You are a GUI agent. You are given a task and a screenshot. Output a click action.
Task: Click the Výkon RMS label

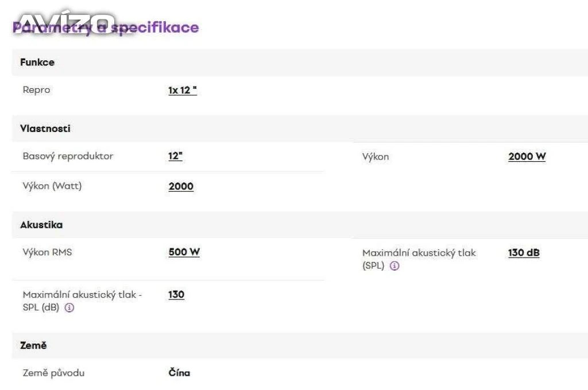click(x=47, y=252)
